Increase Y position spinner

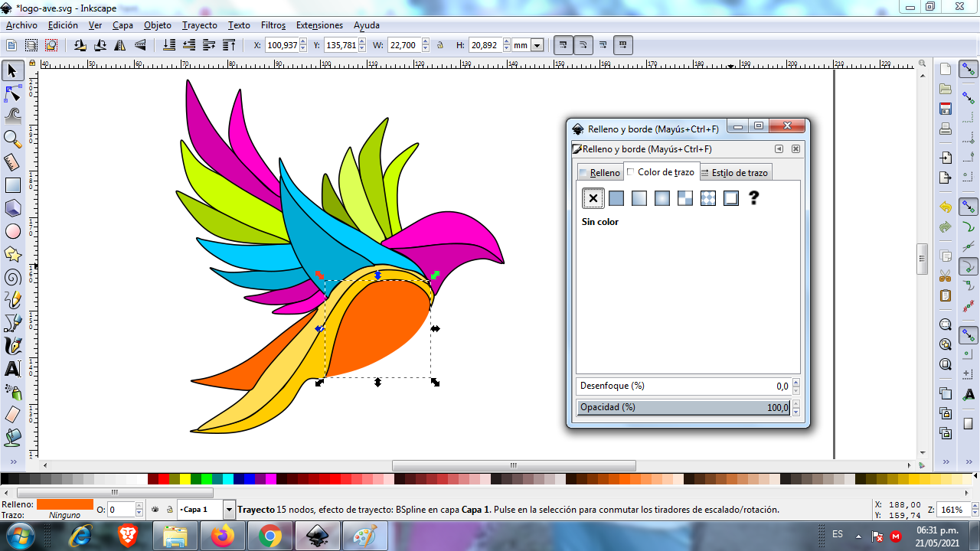tap(363, 41)
